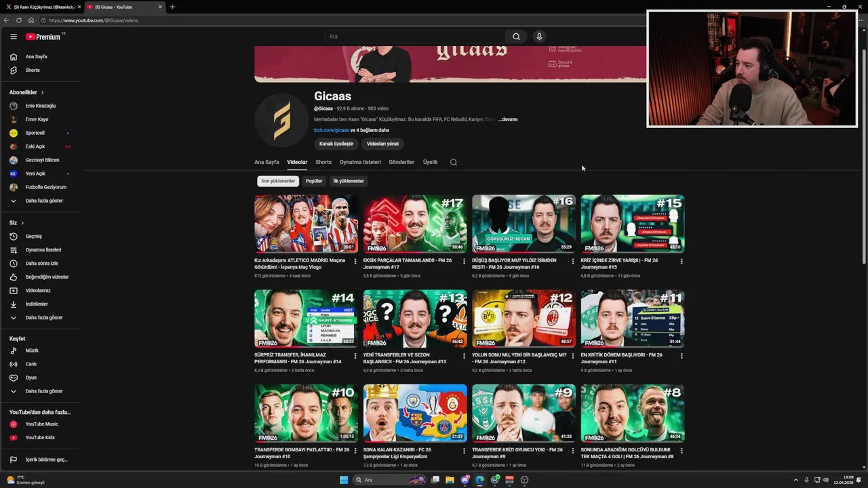The height and width of the screenshot is (488, 868).
Task: Switch to channel Videolar tab
Action: [297, 162]
